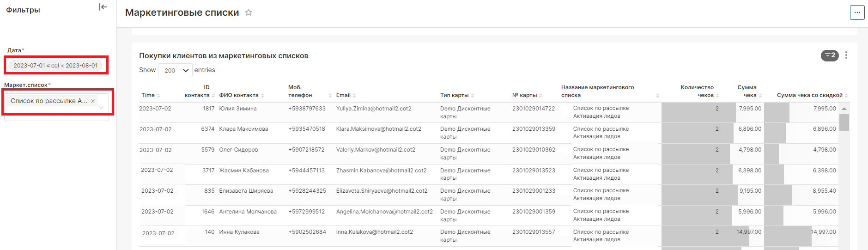
Task: Open the Show entries count dropdown
Action: [175, 70]
